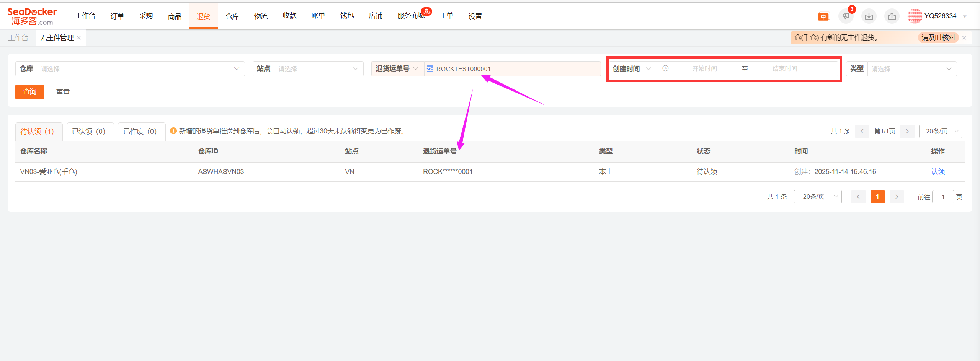The image size is (980, 361).
Task: Click the clock icon in the date range field
Action: (665, 68)
